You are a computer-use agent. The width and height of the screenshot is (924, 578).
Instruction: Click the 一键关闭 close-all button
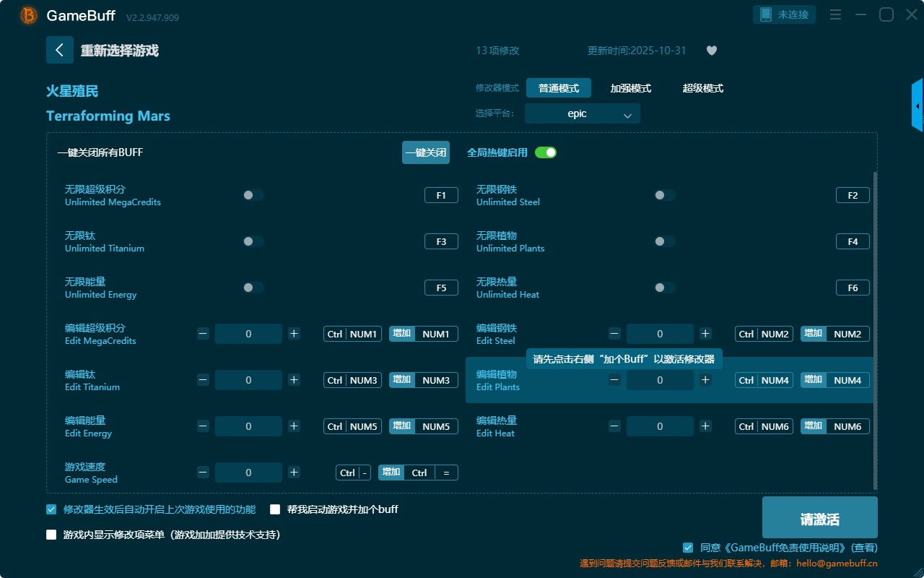coord(425,152)
